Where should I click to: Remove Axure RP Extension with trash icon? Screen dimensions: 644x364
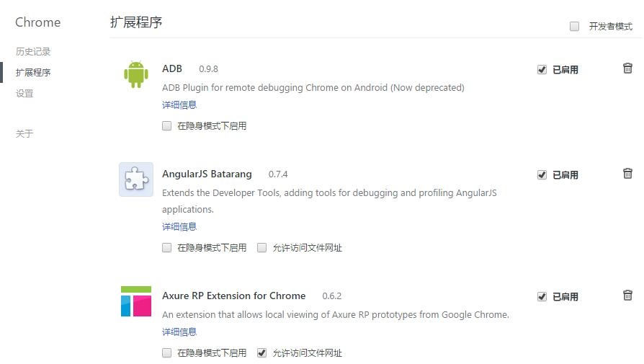click(627, 296)
